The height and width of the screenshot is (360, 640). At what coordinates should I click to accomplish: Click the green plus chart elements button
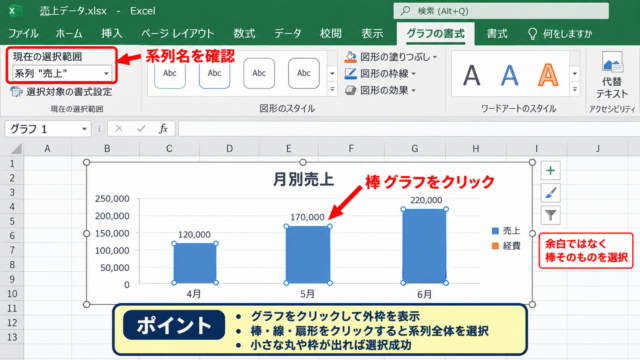click(x=550, y=170)
